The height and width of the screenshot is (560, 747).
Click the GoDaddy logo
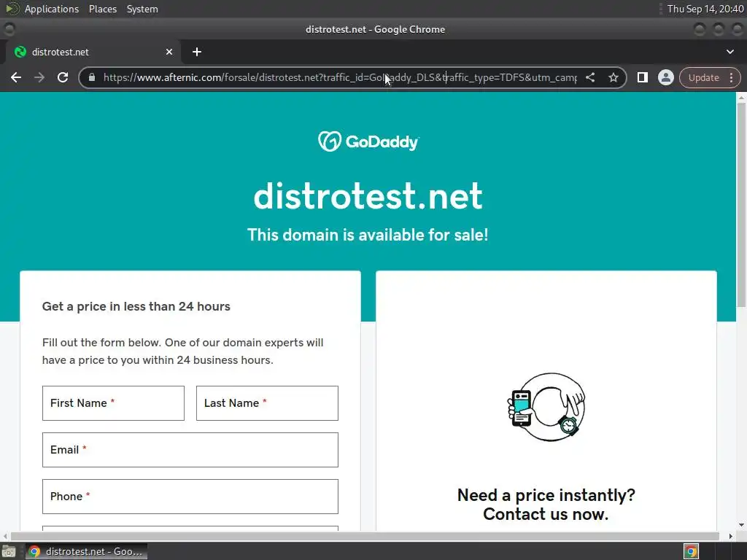tap(368, 141)
